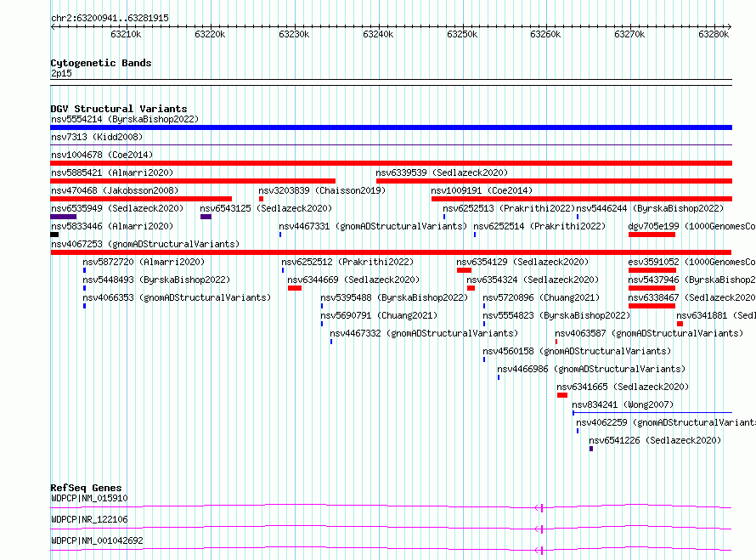Open nsv4467332 (gnomADStructuralVariants) label
This screenshot has height=560, width=756.
(x=424, y=333)
